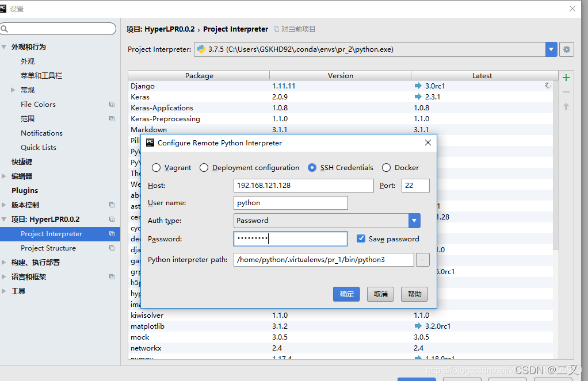Close the Configure Remote Python Interpreter dialog

pos(428,143)
